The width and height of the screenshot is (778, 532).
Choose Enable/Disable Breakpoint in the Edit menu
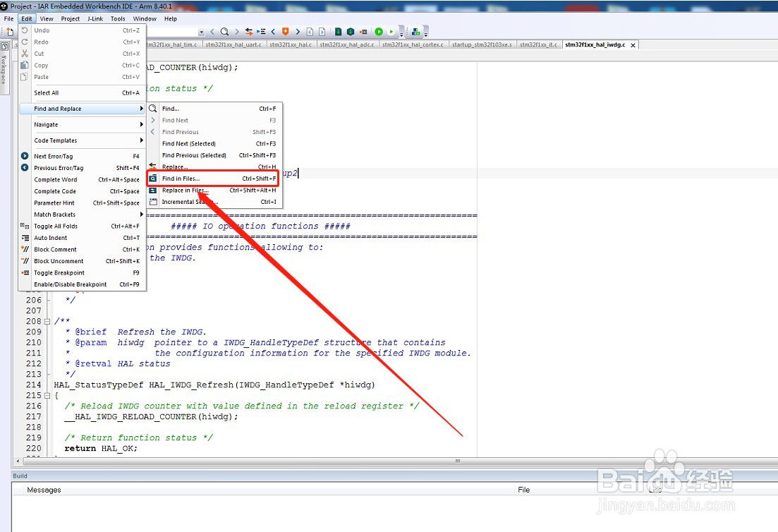82,285
